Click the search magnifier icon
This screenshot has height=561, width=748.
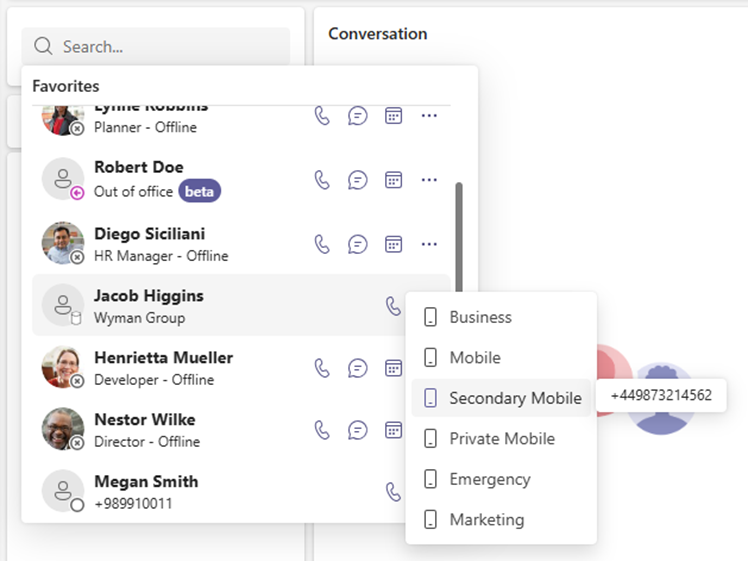pos(43,46)
